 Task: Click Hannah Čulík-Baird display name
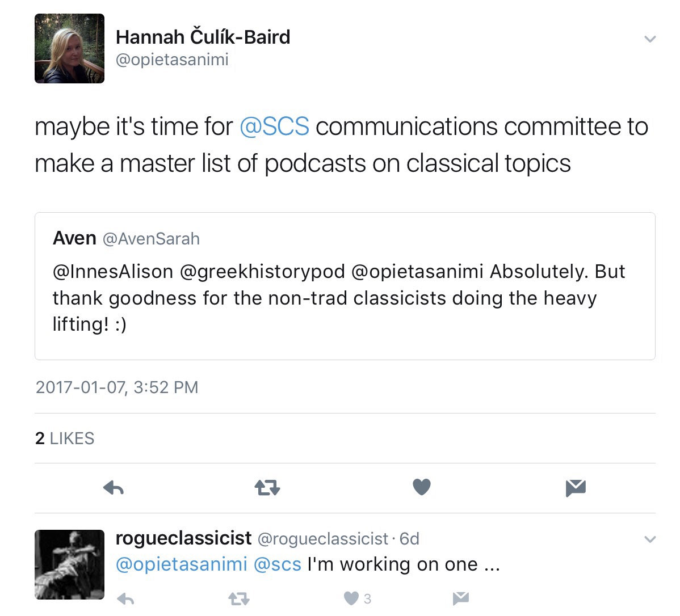[x=203, y=37]
